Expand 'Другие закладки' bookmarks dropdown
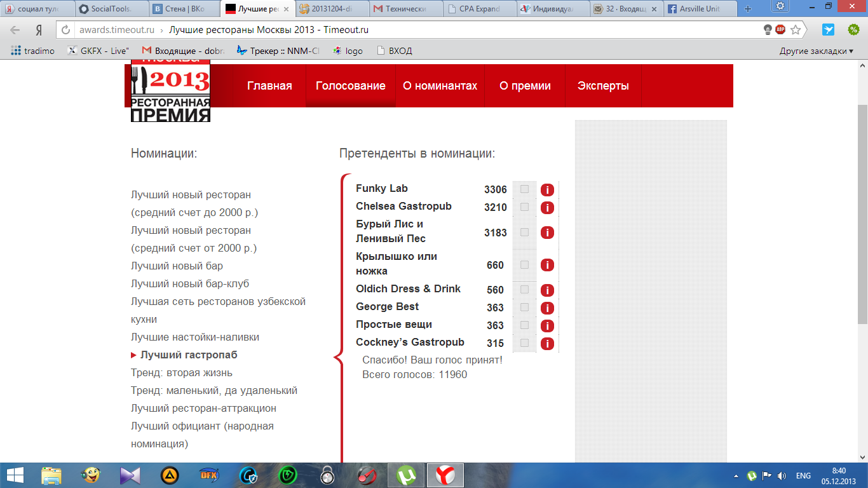This screenshot has width=868, height=488. click(x=817, y=51)
